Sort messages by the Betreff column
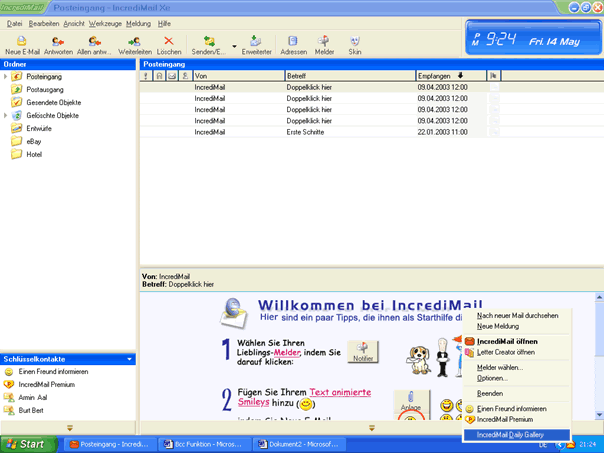605x454 pixels. tap(350, 76)
